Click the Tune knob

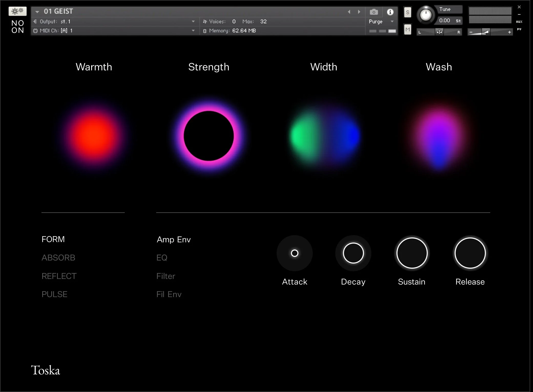(x=426, y=15)
